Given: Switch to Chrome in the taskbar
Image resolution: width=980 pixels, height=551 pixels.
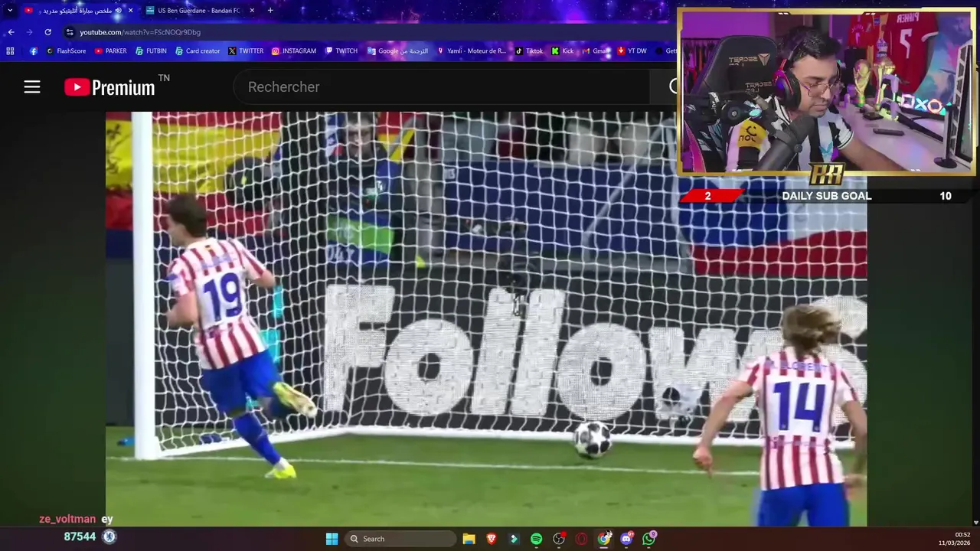Looking at the screenshot, I should [604, 539].
